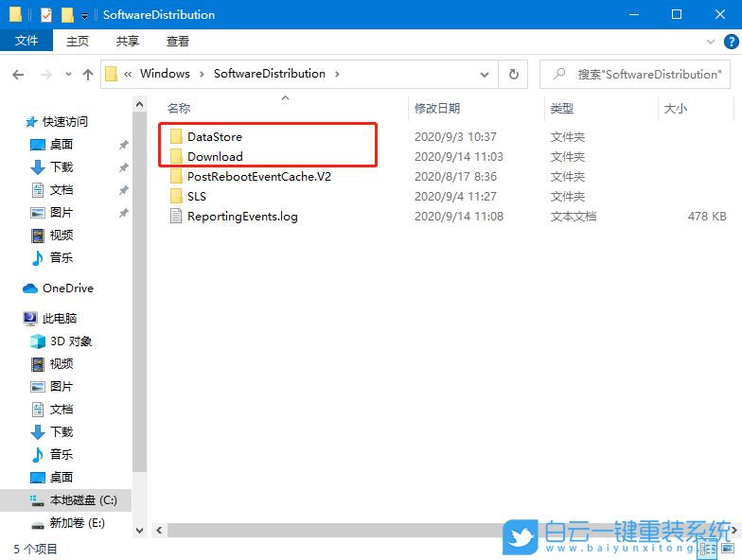Select OneDrive in the navigation pane
The image size is (742, 560).
tap(68, 288)
